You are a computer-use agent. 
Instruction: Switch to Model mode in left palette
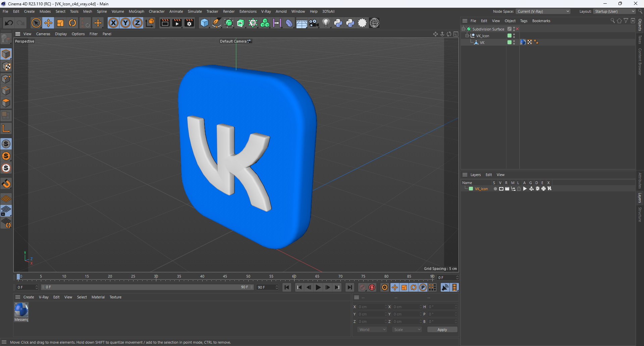pos(6,54)
